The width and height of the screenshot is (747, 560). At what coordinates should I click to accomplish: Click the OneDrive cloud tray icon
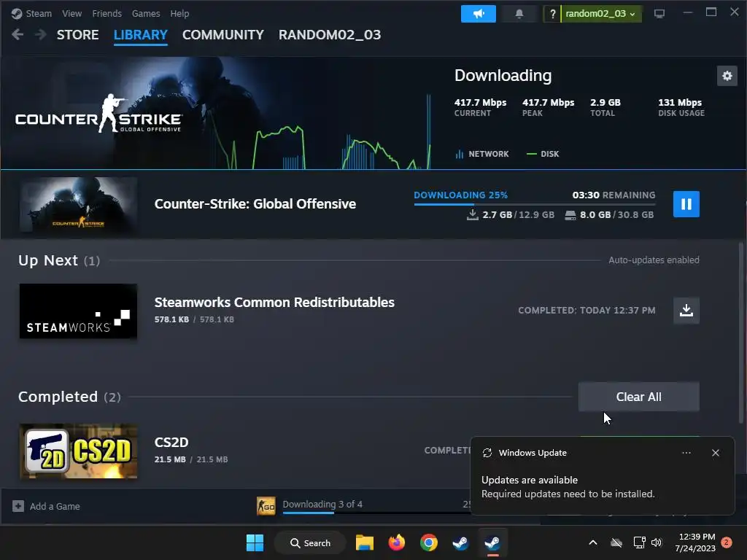616,542
